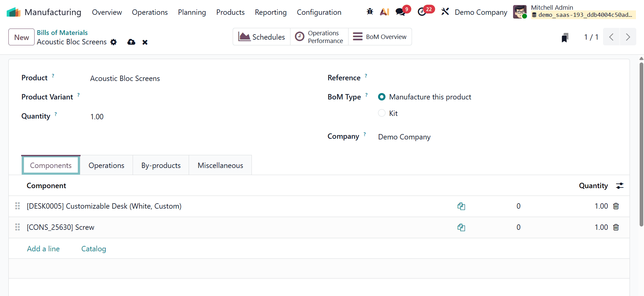This screenshot has width=644, height=296.
Task: Click the page vertical scrollbar
Action: pyautogui.click(x=641, y=144)
